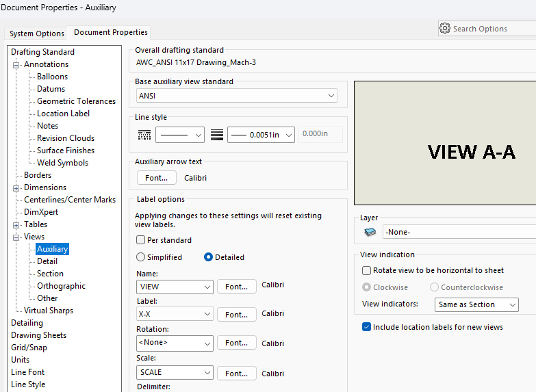The image size is (536, 392).
Task: Click the Search Options gear icon
Action: [x=445, y=29]
